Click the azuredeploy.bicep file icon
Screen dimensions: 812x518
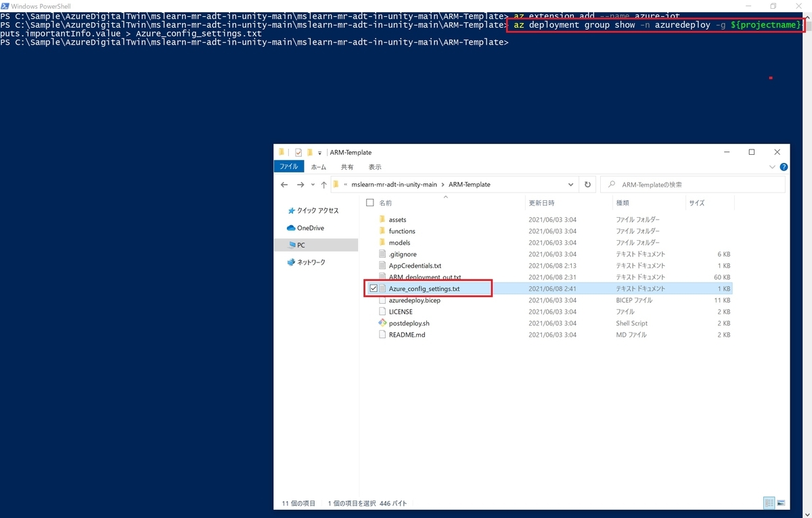[x=382, y=300]
